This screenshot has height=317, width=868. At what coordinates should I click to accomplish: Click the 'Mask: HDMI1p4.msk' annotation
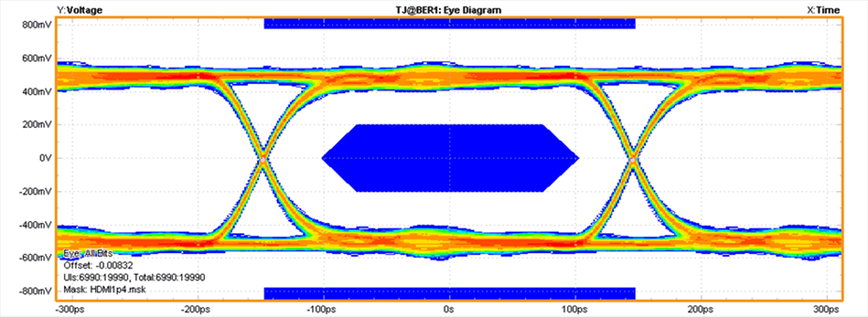coord(105,290)
